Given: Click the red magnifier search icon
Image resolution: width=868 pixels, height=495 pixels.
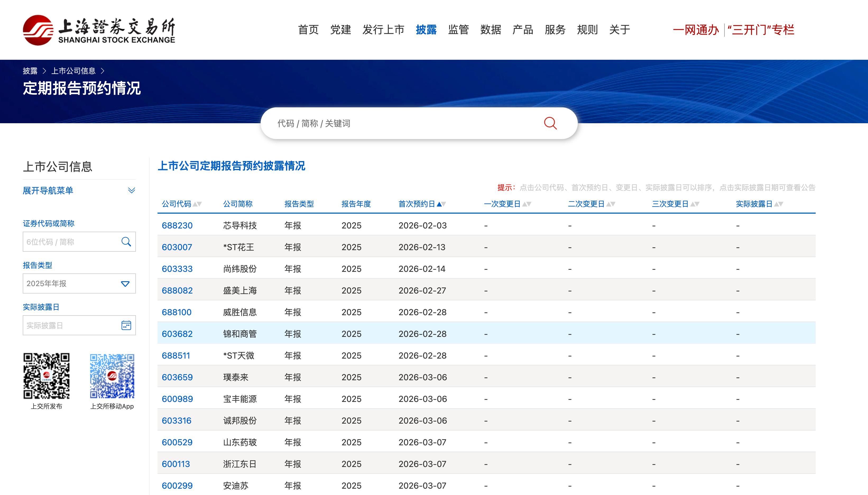Looking at the screenshot, I should (x=550, y=123).
